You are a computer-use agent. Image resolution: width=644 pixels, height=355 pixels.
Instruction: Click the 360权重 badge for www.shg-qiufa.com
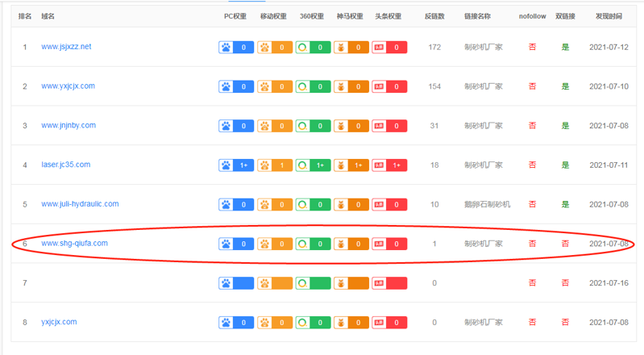click(313, 244)
